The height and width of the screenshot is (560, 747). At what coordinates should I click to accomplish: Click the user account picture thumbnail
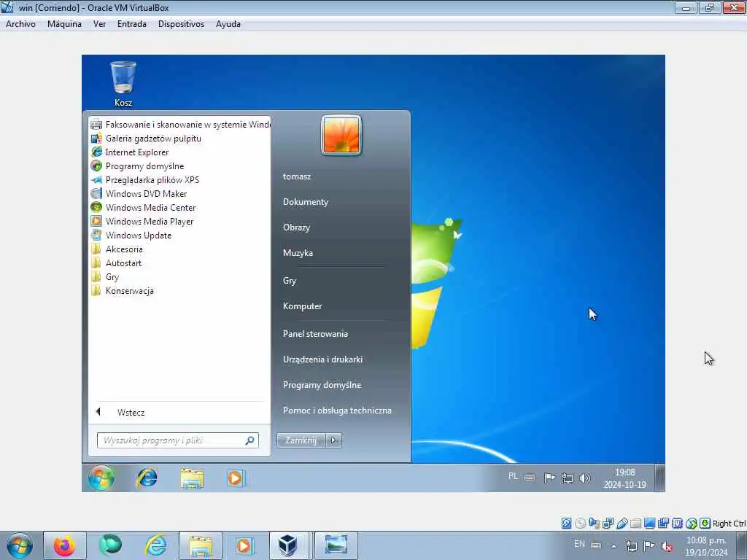click(341, 135)
